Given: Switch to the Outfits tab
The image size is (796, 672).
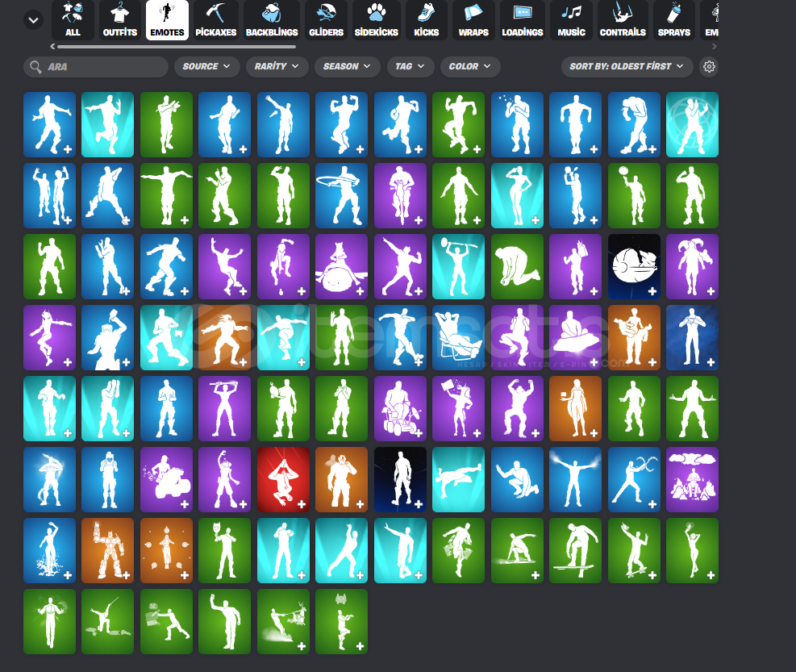Looking at the screenshot, I should (119, 20).
